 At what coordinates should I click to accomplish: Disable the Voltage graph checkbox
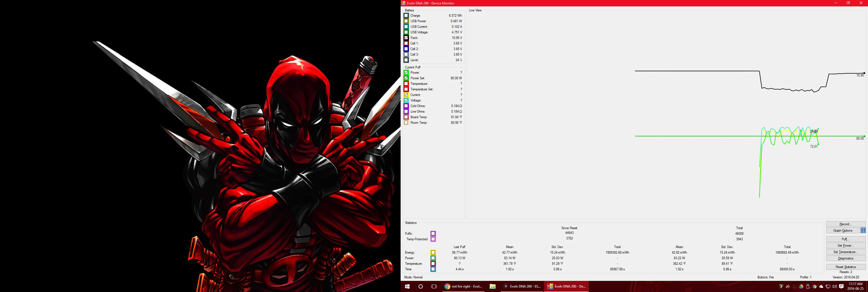[x=406, y=100]
